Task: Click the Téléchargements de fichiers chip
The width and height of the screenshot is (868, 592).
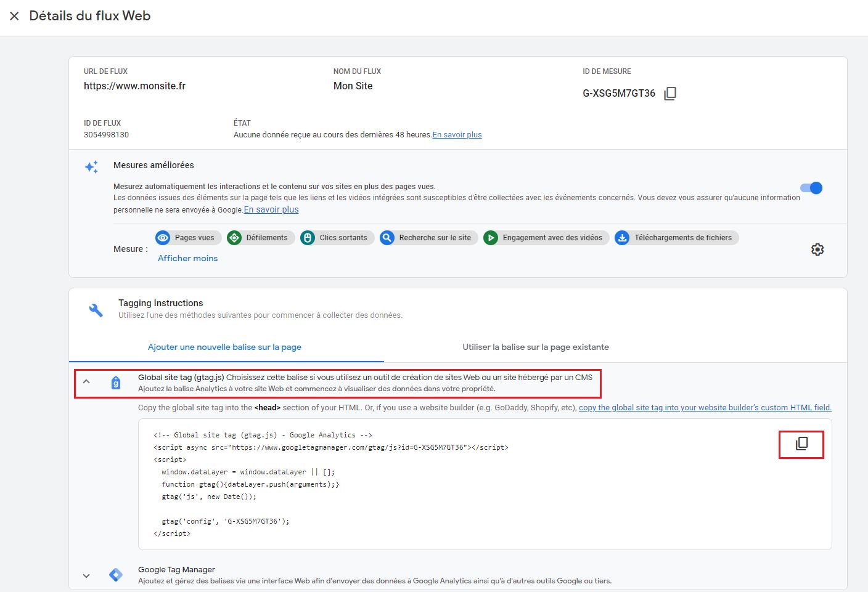Action: (676, 238)
